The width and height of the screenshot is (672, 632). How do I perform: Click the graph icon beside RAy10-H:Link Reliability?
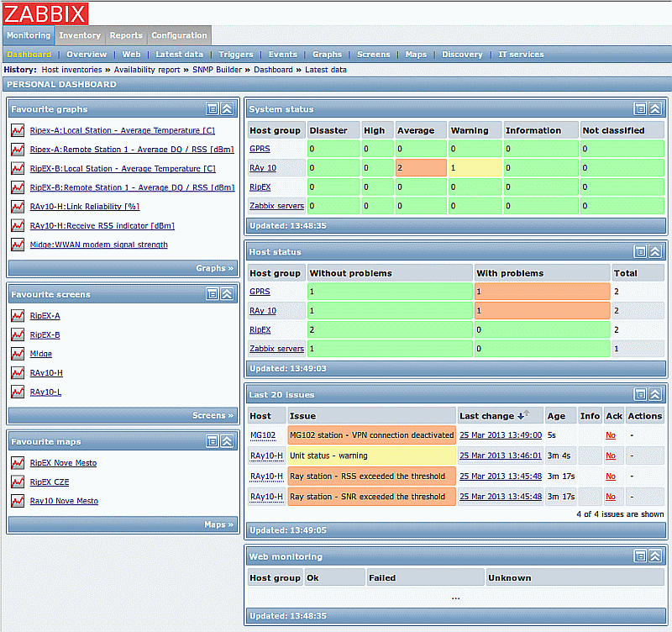click(18, 207)
